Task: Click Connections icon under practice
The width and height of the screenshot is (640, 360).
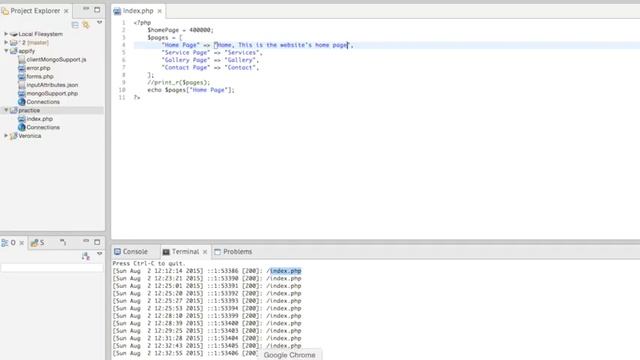Action: click(x=22, y=127)
